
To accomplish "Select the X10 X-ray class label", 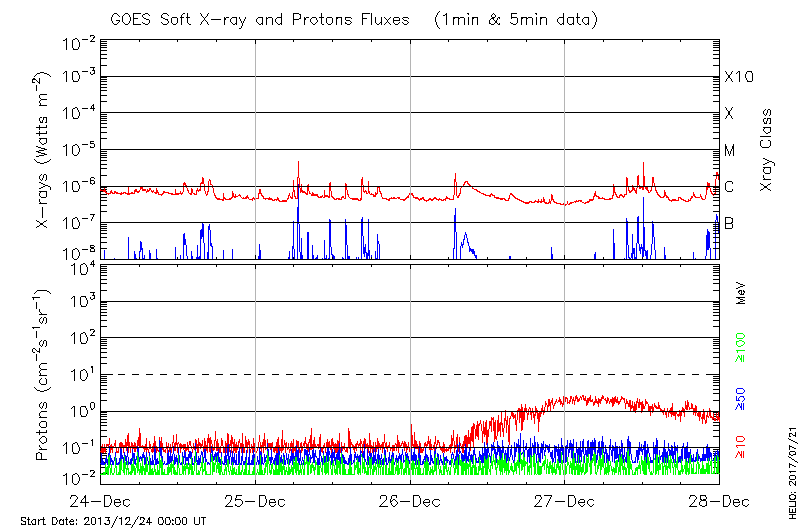I will [x=738, y=77].
